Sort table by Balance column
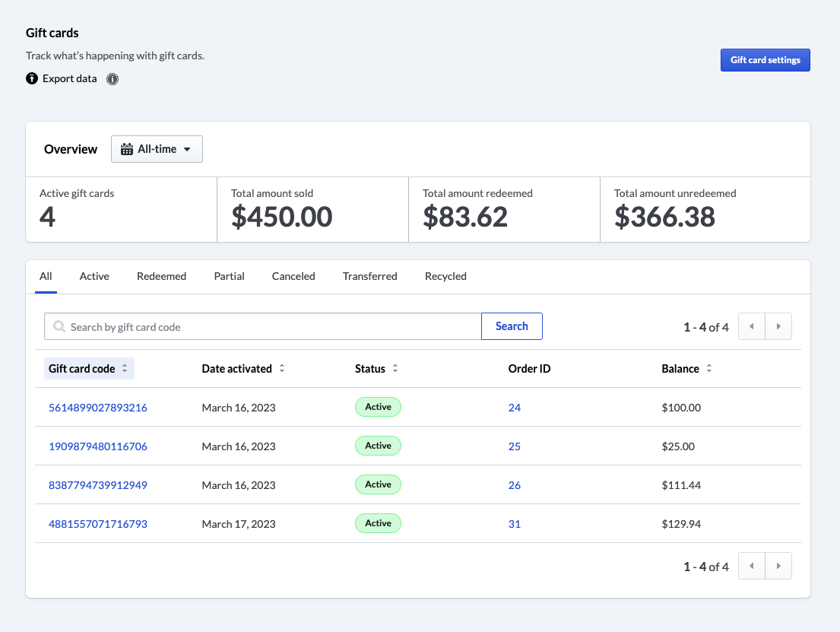Image resolution: width=840 pixels, height=632 pixels. (x=687, y=369)
